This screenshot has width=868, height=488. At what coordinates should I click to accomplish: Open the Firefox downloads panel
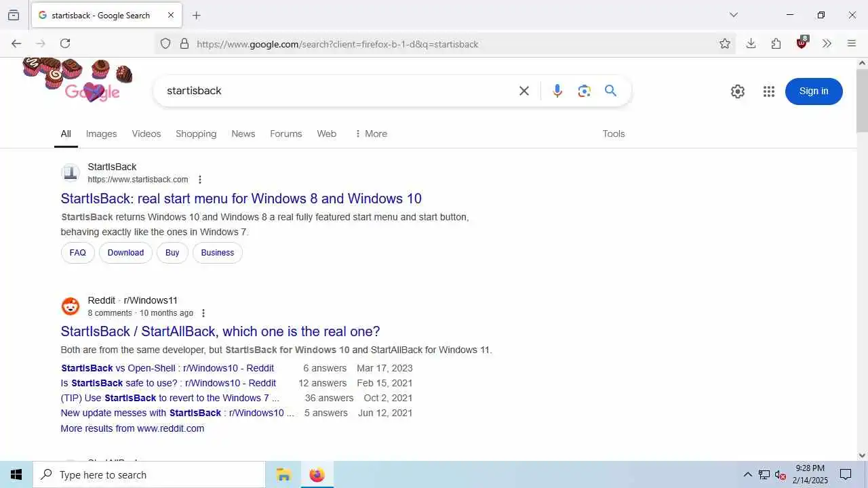(x=751, y=43)
